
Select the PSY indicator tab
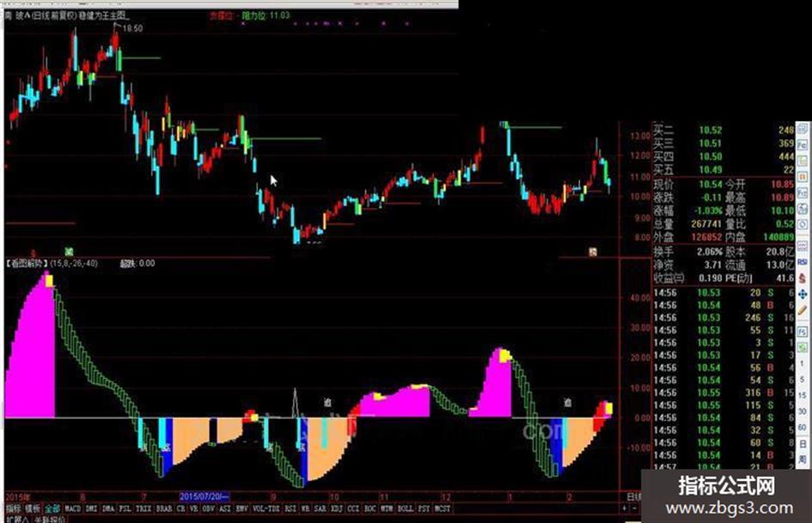(x=424, y=509)
